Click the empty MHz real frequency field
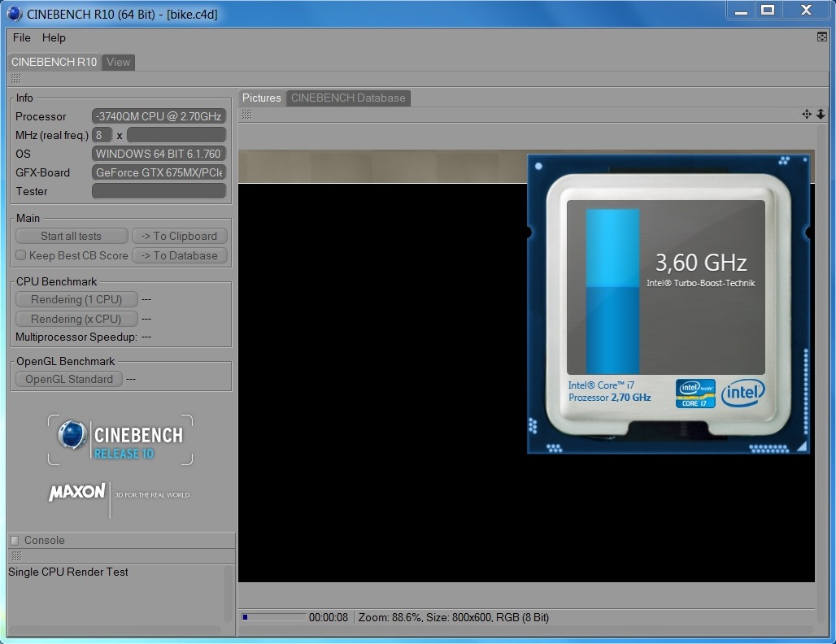The width and height of the screenshot is (836, 644). pyautogui.click(x=176, y=135)
